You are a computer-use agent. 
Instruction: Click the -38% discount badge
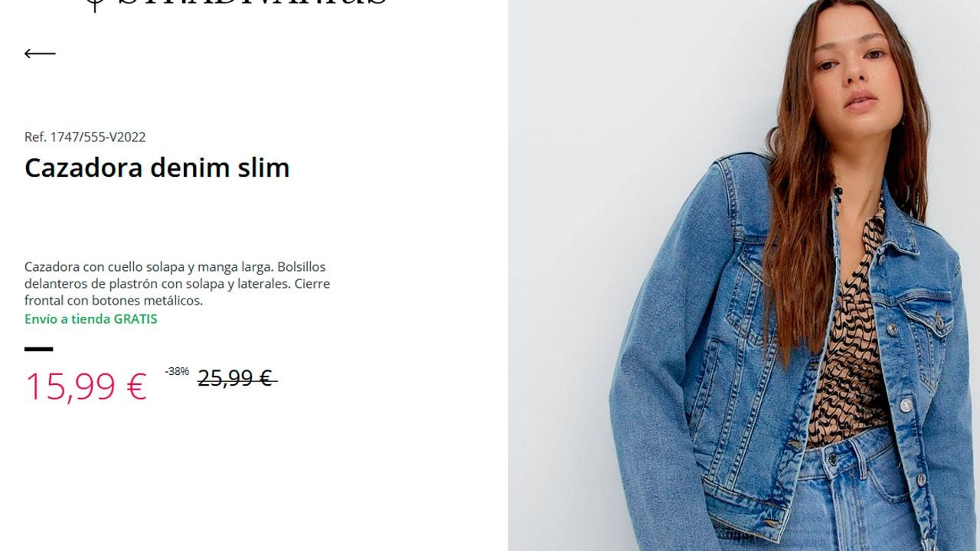[177, 371]
